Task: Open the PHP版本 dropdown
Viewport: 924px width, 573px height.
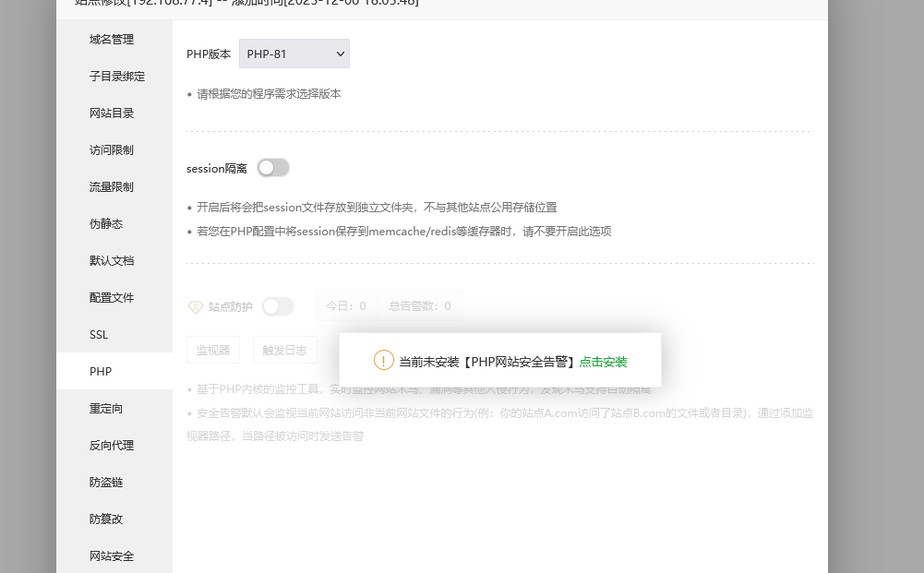Action: click(x=294, y=54)
